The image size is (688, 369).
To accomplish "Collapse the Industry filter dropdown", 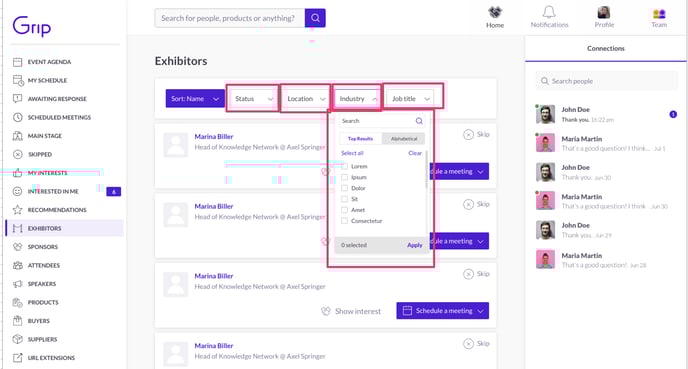I will 357,99.
